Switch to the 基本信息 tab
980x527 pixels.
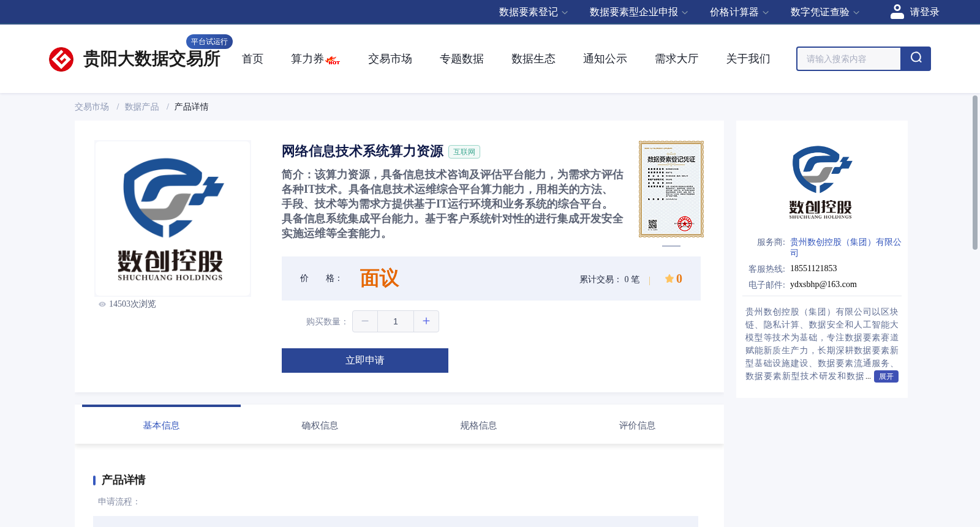(x=161, y=425)
